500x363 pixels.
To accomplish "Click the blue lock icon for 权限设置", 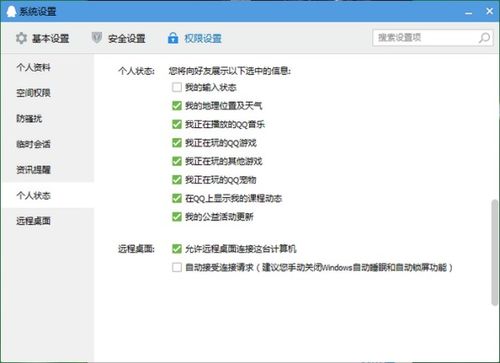I will pyautogui.click(x=173, y=38).
